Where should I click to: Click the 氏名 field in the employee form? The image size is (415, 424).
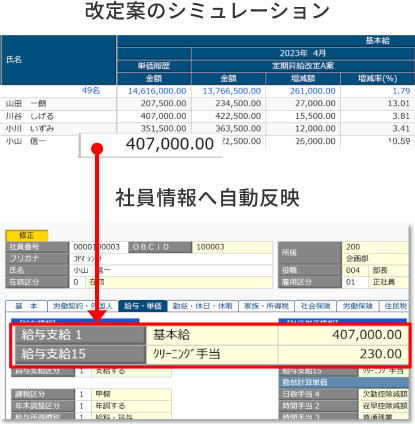point(171,270)
